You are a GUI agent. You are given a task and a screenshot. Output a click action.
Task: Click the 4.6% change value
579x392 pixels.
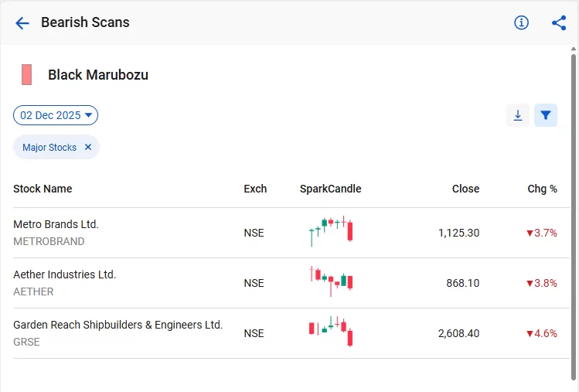(x=542, y=333)
